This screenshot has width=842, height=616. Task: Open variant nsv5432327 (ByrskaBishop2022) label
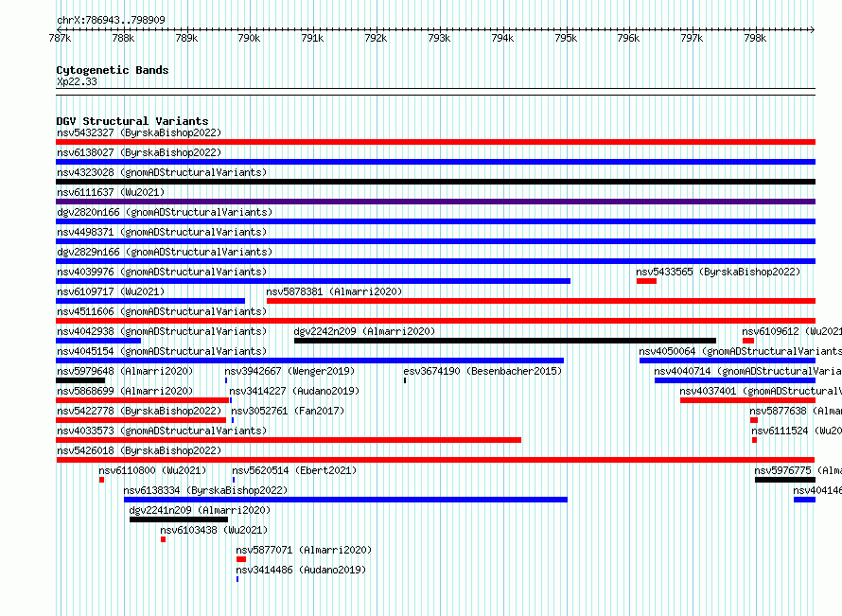point(139,132)
